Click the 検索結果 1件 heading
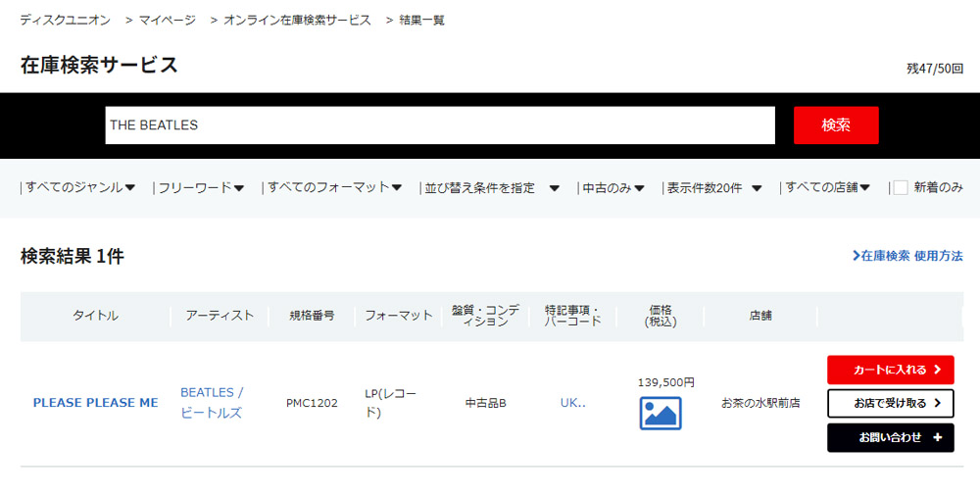 tap(72, 256)
